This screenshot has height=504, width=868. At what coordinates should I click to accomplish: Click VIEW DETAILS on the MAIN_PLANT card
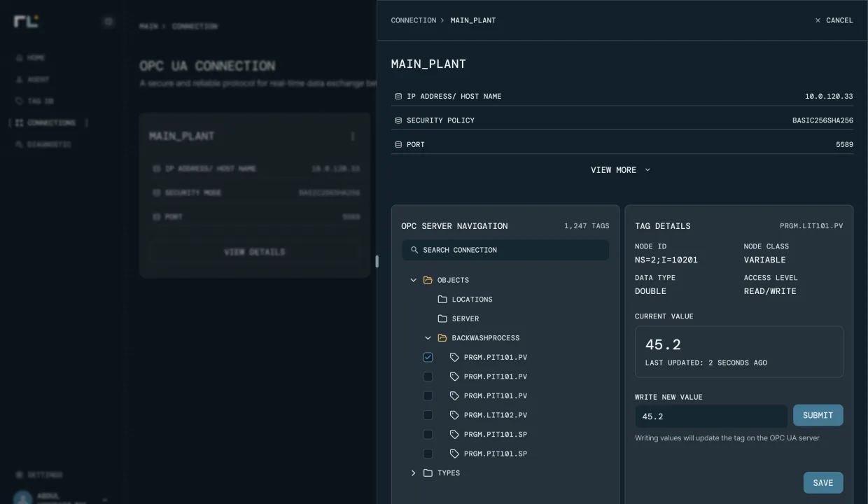point(255,252)
